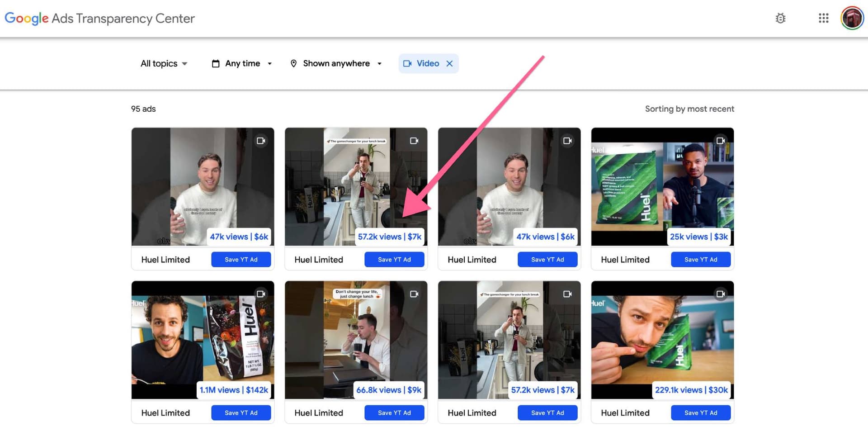
Task: Click the Google Ads Transparency Center logo
Action: click(99, 19)
